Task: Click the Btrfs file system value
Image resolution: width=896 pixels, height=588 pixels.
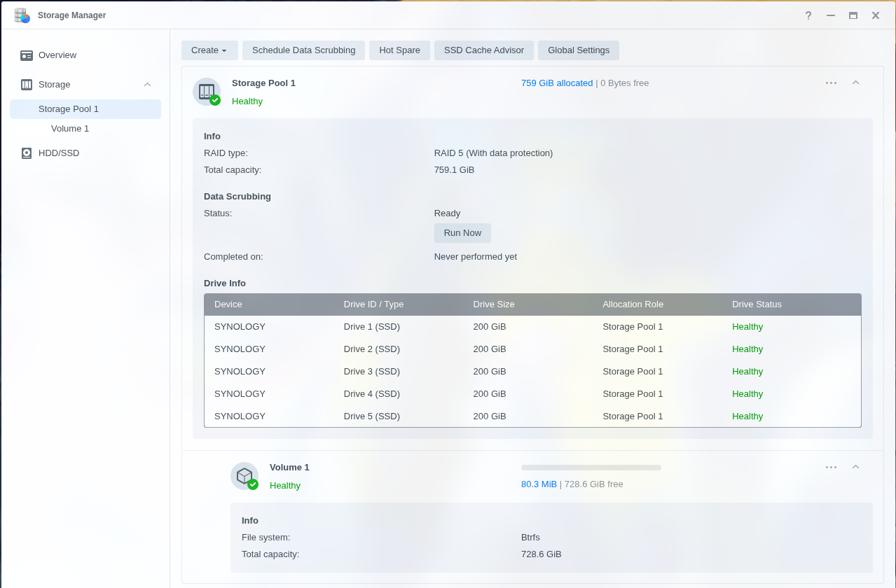Action: (x=530, y=538)
